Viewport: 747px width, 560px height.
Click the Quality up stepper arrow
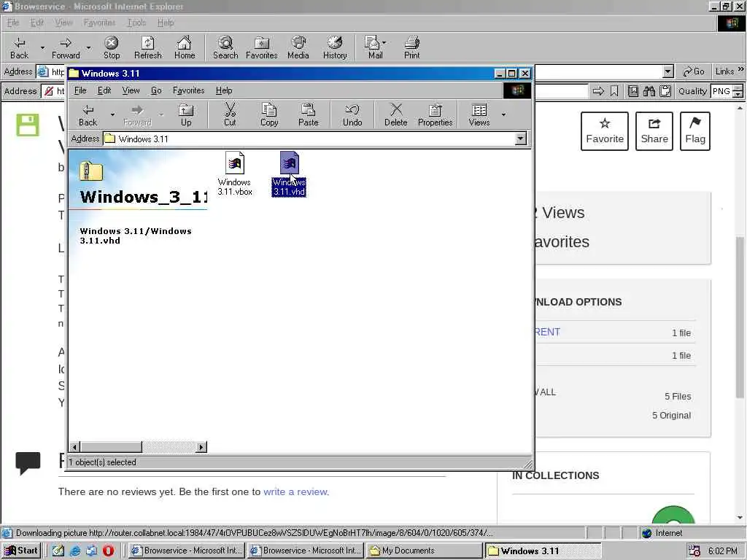coord(738,87)
